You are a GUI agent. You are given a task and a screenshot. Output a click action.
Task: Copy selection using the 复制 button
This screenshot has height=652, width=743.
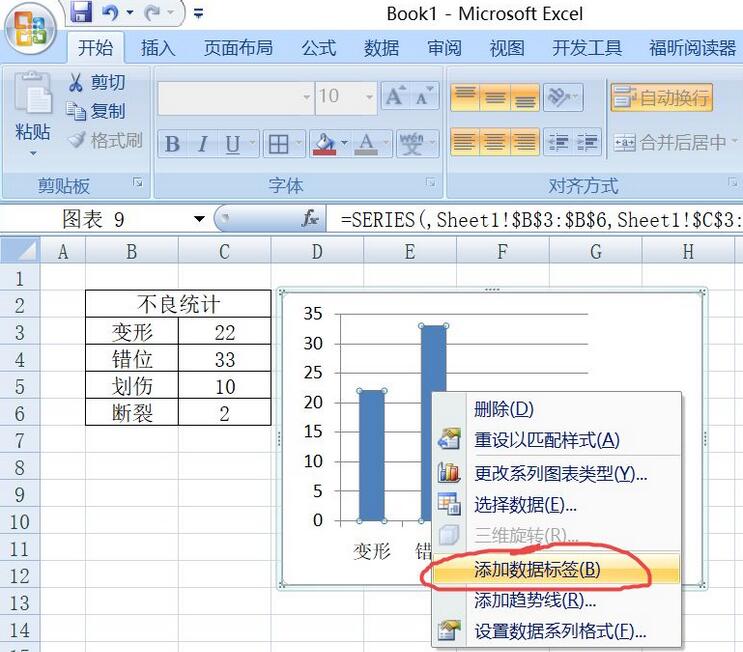(96, 111)
